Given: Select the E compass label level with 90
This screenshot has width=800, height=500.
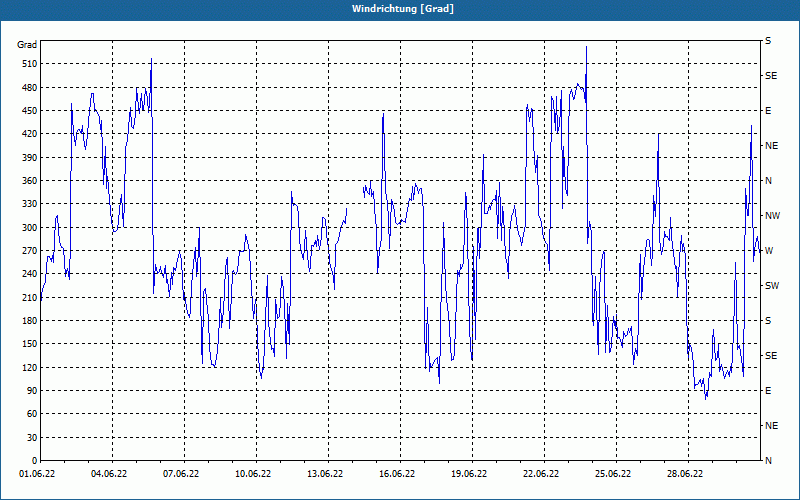Looking at the screenshot, I should pos(768,391).
